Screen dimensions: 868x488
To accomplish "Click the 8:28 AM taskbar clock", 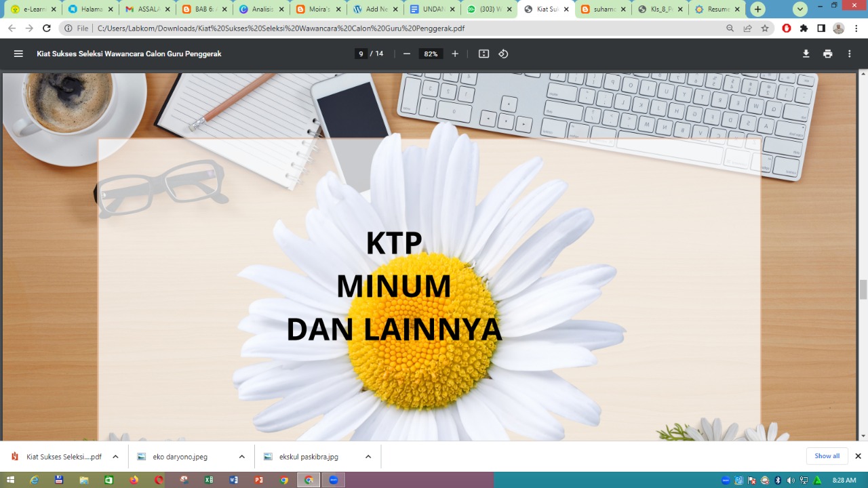I will [844, 480].
